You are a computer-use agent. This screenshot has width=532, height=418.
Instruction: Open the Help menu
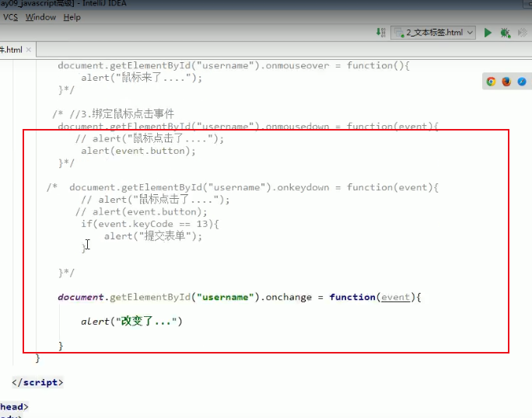[x=72, y=17]
